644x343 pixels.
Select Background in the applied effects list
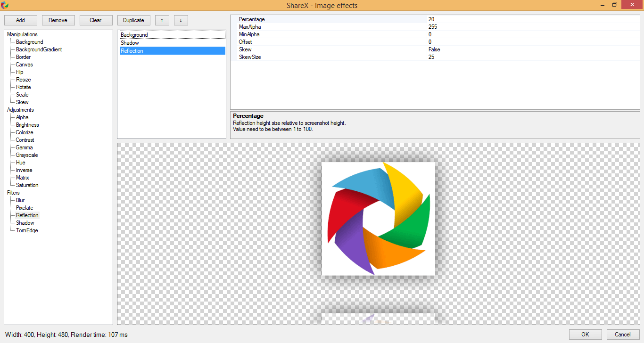tap(172, 35)
